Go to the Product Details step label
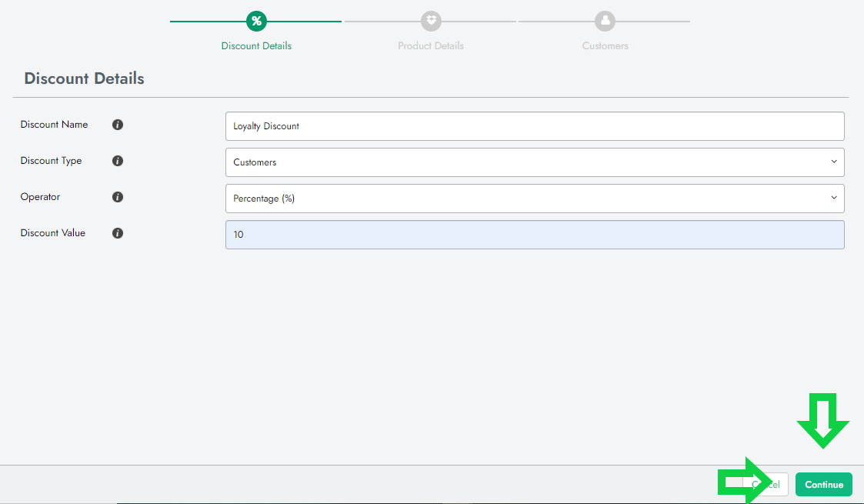 click(431, 46)
